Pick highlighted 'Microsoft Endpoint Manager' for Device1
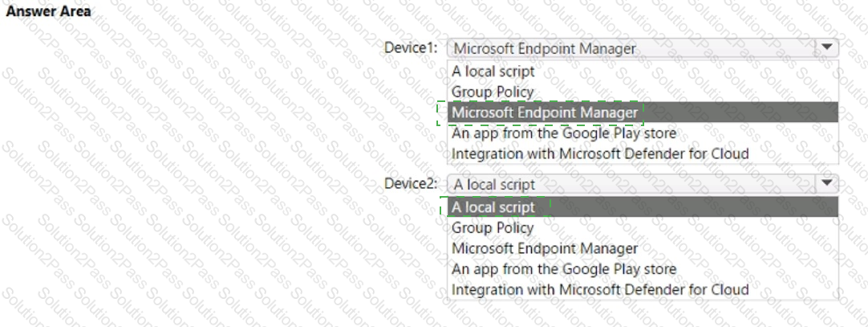This screenshot has height=327, width=868. pyautogui.click(x=545, y=112)
